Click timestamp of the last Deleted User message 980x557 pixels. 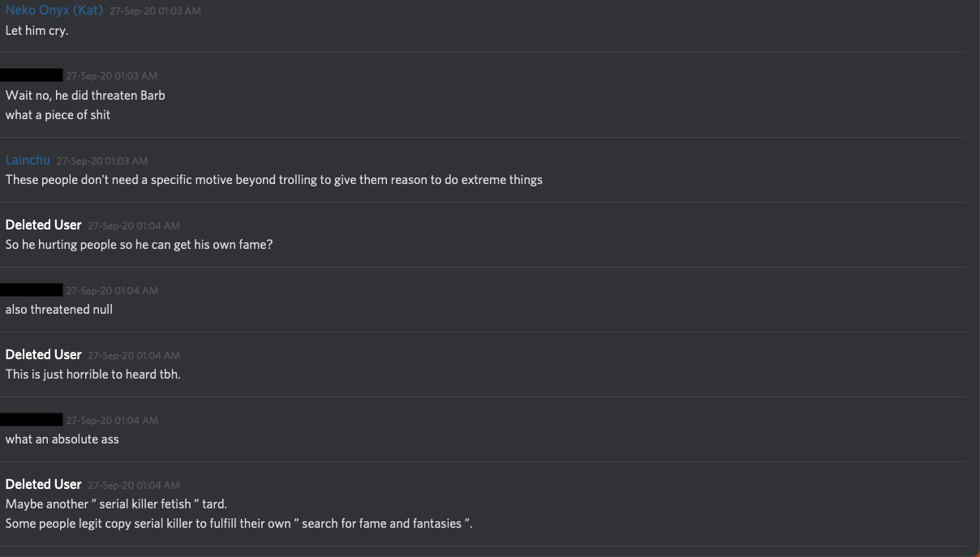[134, 485]
